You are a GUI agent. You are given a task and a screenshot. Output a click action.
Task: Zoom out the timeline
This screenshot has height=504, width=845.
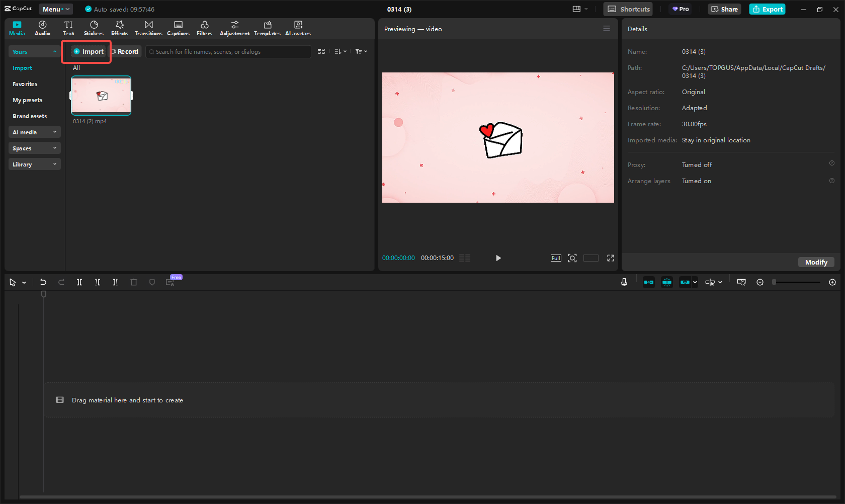(x=760, y=282)
